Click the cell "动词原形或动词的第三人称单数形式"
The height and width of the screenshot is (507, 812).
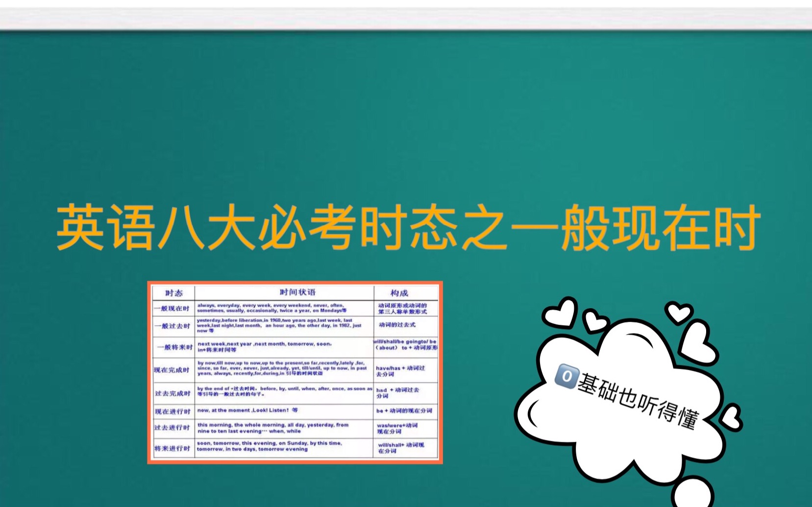point(406,308)
